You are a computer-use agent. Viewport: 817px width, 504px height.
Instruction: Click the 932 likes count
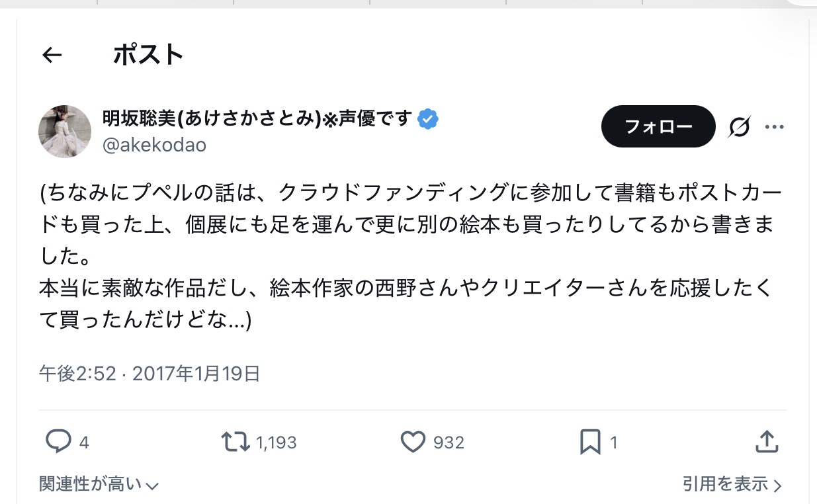click(449, 442)
